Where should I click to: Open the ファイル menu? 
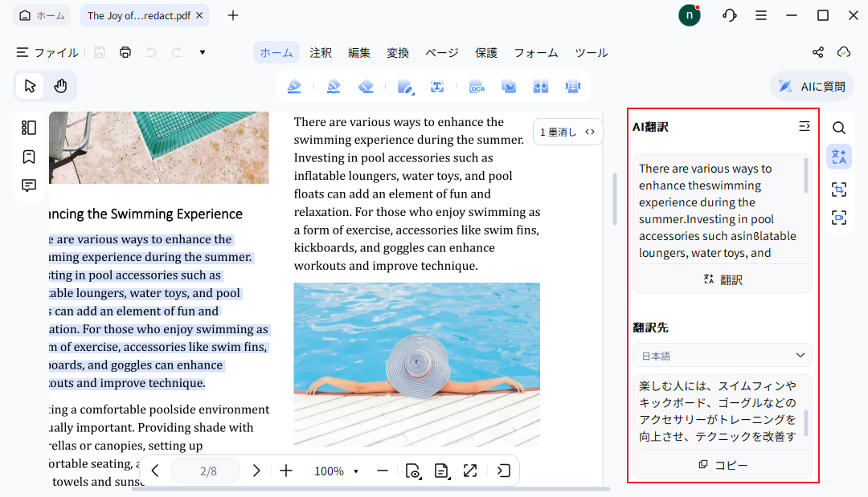pyautogui.click(x=47, y=52)
